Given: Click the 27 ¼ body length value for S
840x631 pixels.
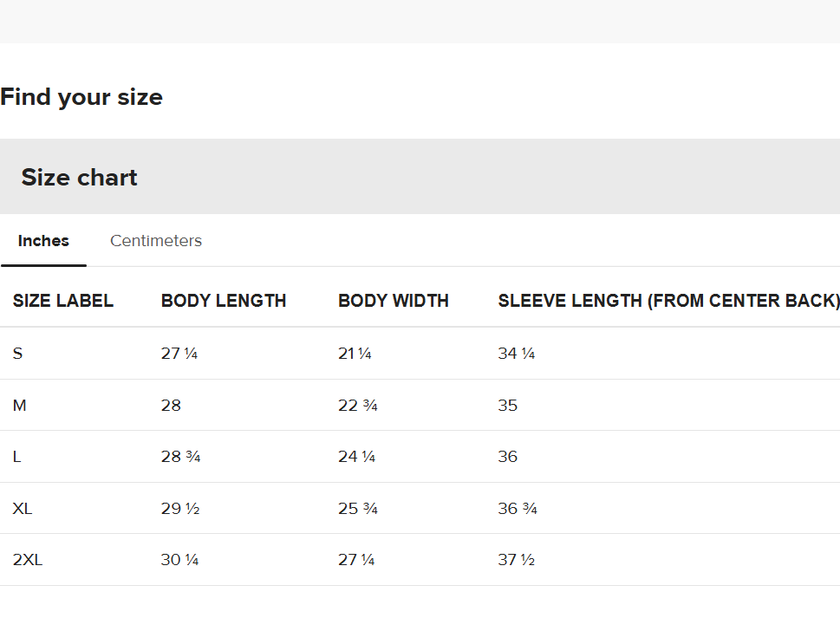Looking at the screenshot, I should pos(179,354).
